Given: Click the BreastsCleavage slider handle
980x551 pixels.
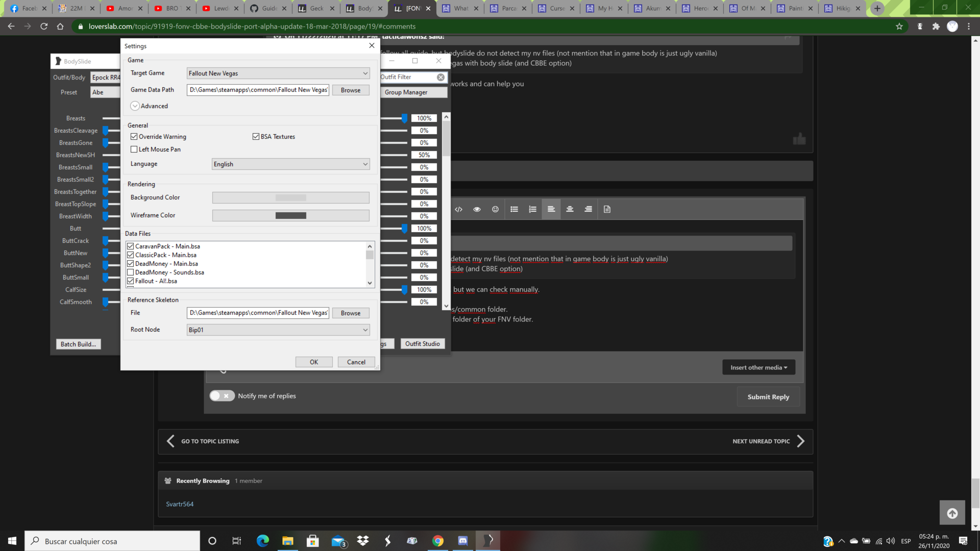Looking at the screenshot, I should click(x=105, y=131).
